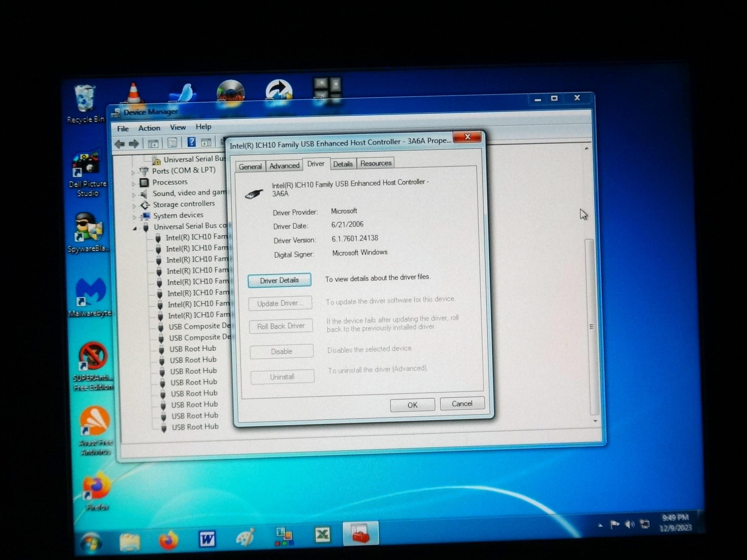Click the Driver Details button
This screenshot has height=560, width=747.
(279, 280)
